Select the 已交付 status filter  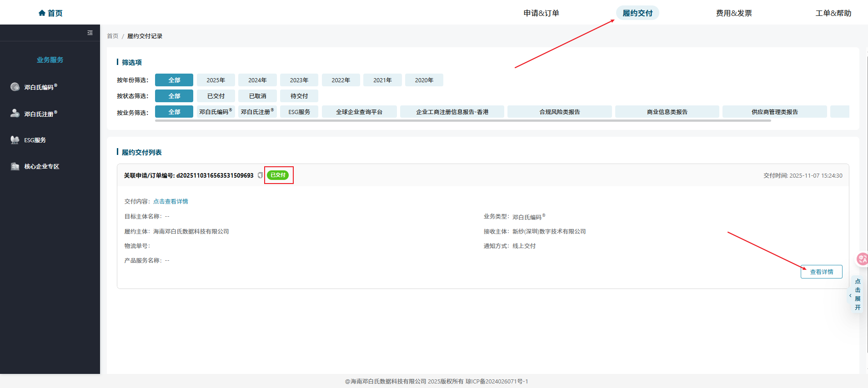coord(216,96)
